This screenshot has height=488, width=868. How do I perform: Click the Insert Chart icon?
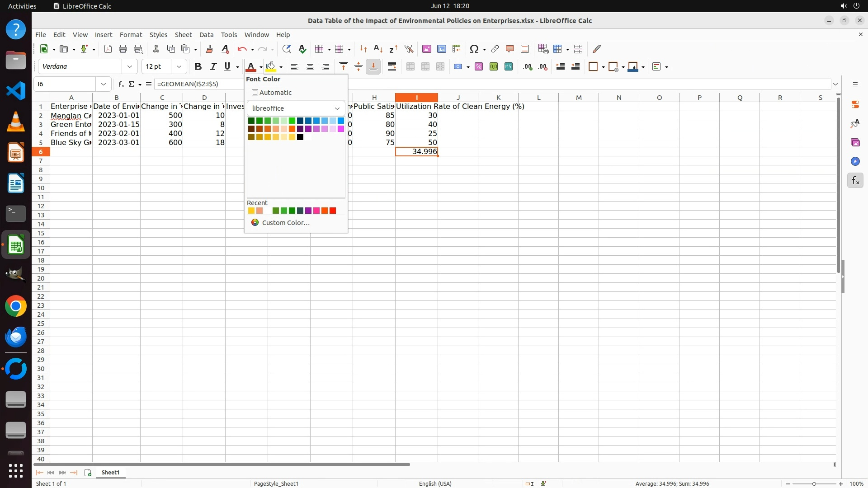click(x=442, y=49)
